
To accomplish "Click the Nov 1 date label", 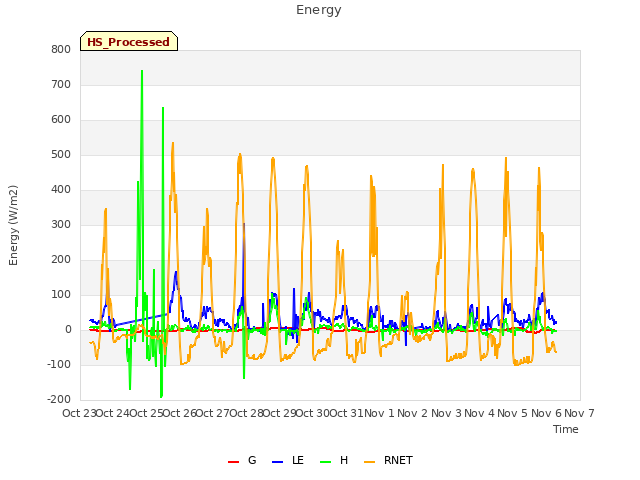I will 379,413.
